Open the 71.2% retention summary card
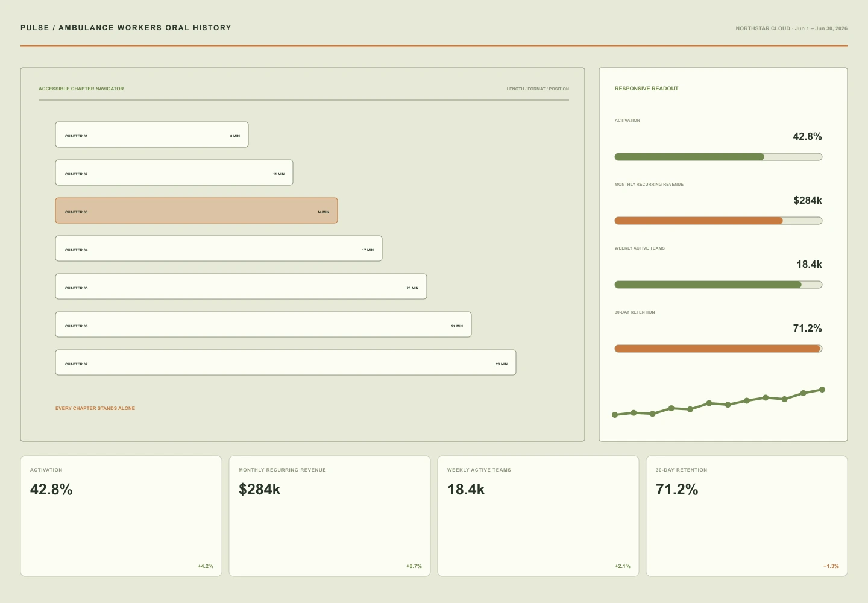Screen dimensions: 868x603 click(747, 516)
